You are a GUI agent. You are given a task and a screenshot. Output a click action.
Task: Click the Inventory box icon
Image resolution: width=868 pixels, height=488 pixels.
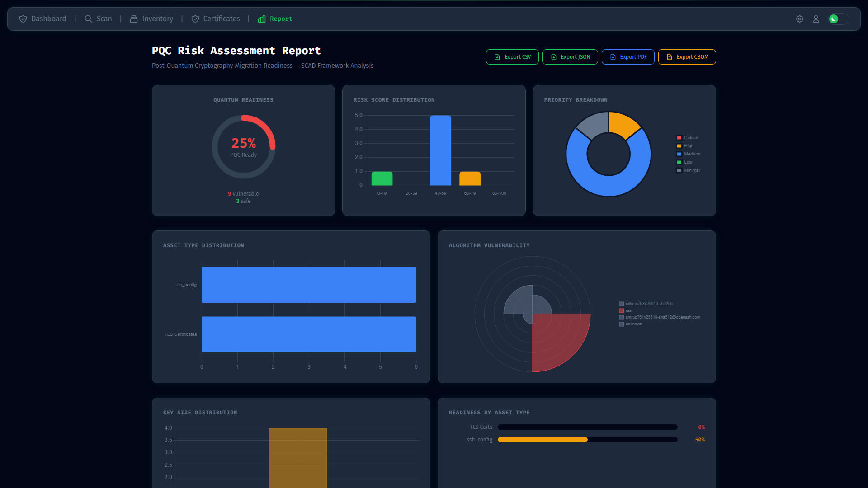coord(134,19)
